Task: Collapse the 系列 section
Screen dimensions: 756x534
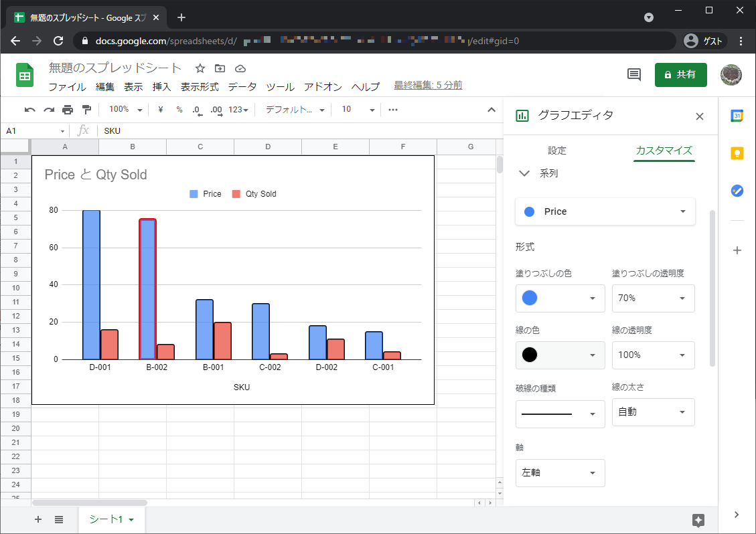Action: [x=525, y=173]
